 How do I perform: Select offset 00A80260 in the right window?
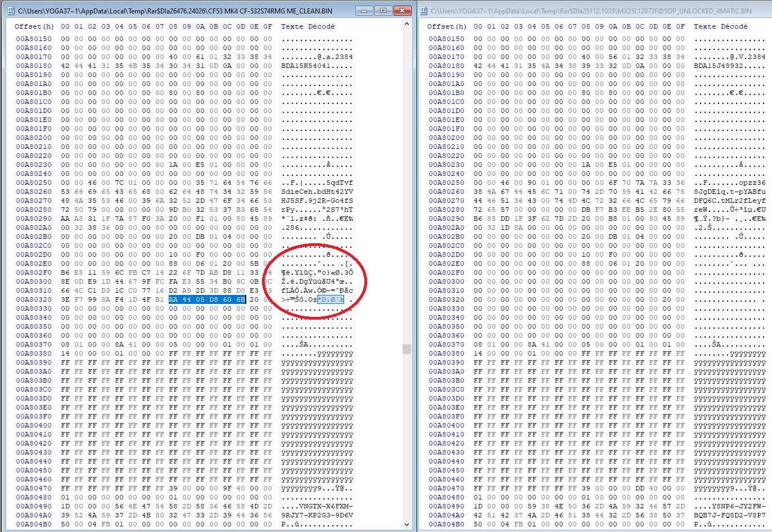coord(446,192)
